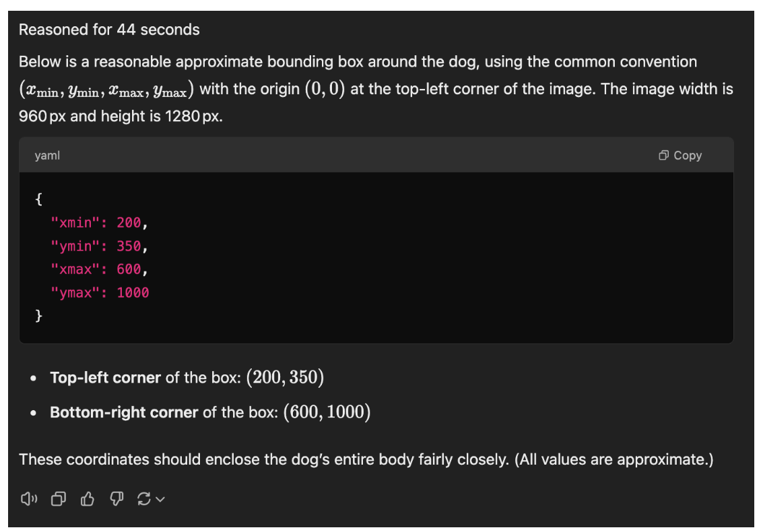
Task: Click the ymax value 1000 in the code
Action: (133, 292)
